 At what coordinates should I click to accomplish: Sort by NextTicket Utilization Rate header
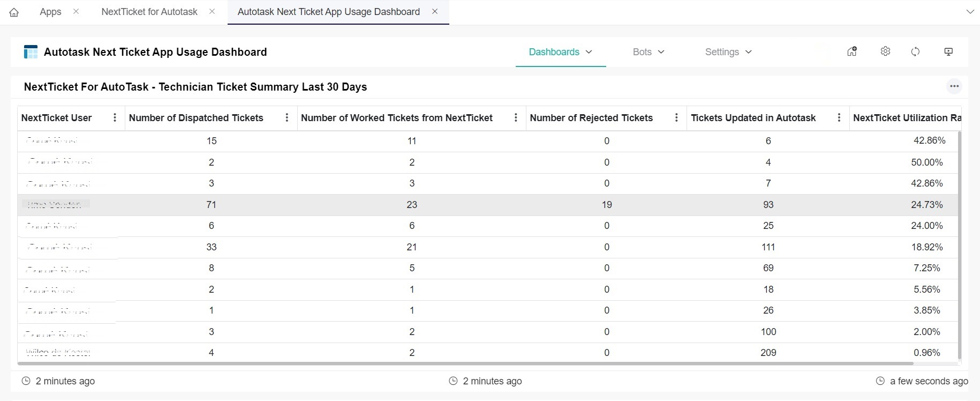907,118
